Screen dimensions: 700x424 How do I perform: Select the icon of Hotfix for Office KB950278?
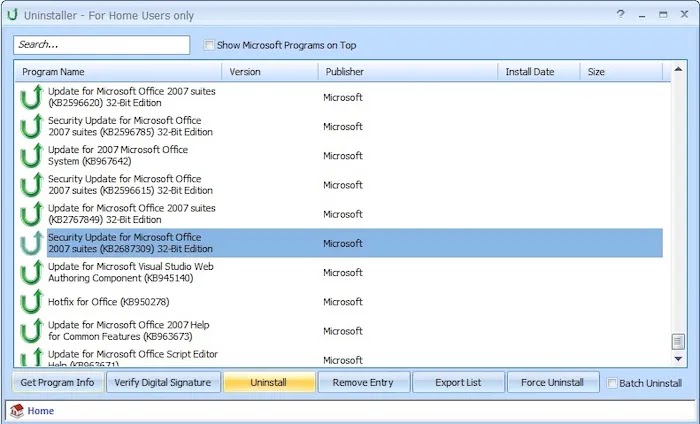[31, 302]
